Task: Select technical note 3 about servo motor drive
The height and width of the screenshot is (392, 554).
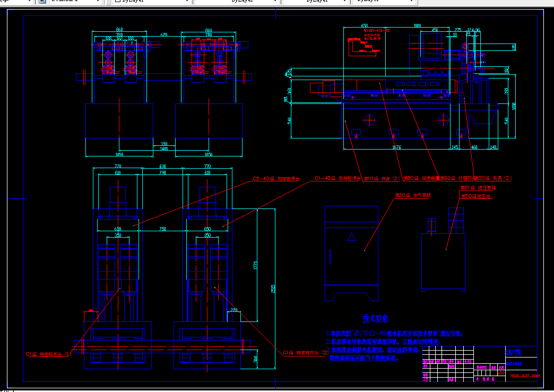Action: point(372,350)
